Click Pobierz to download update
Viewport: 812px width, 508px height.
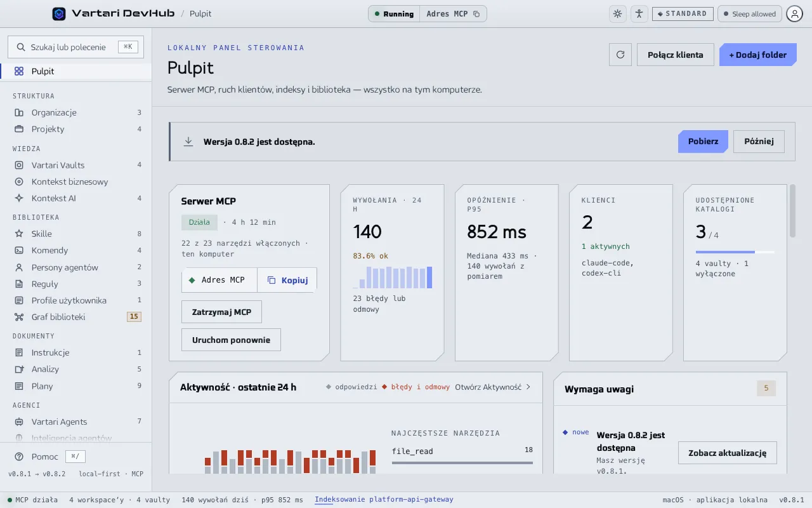coord(704,142)
